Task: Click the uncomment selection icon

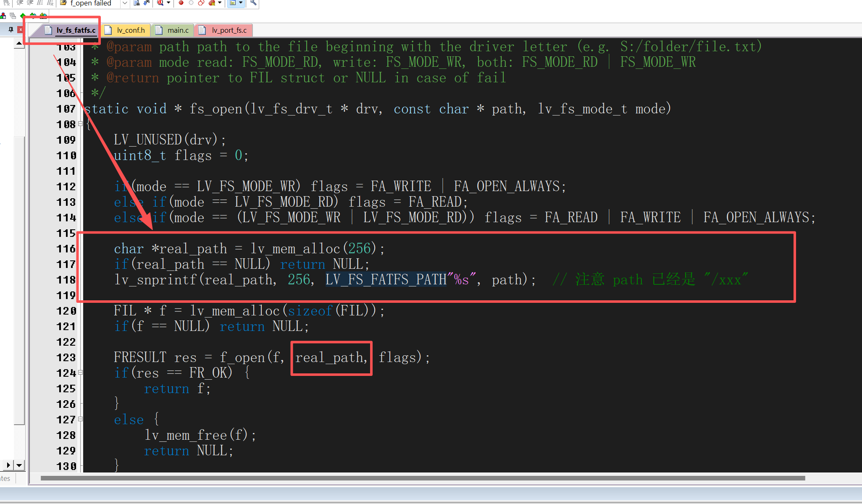Action: [50, 3]
